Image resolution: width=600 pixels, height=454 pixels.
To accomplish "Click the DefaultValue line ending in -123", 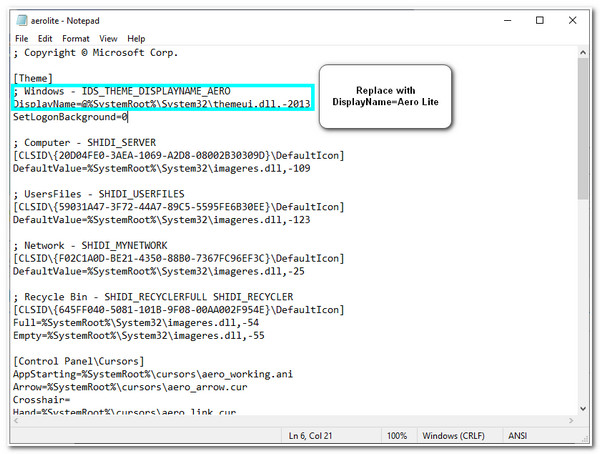I will pos(161,220).
